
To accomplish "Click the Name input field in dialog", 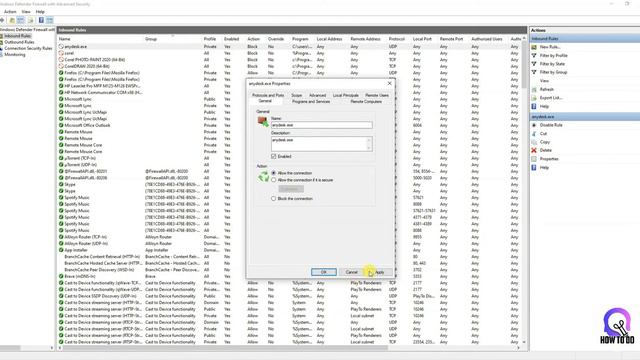I will pyautogui.click(x=322, y=125).
